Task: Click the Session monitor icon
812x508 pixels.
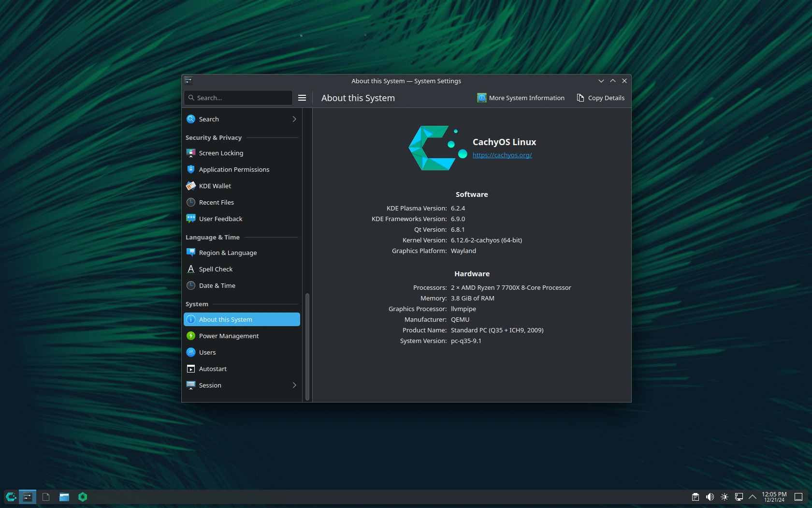Action: [x=191, y=385]
